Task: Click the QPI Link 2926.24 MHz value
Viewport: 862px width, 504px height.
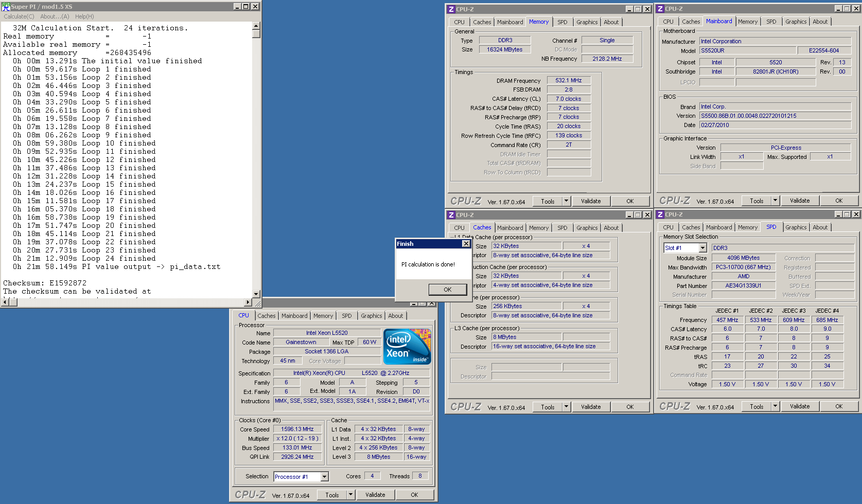Action: pos(297,457)
